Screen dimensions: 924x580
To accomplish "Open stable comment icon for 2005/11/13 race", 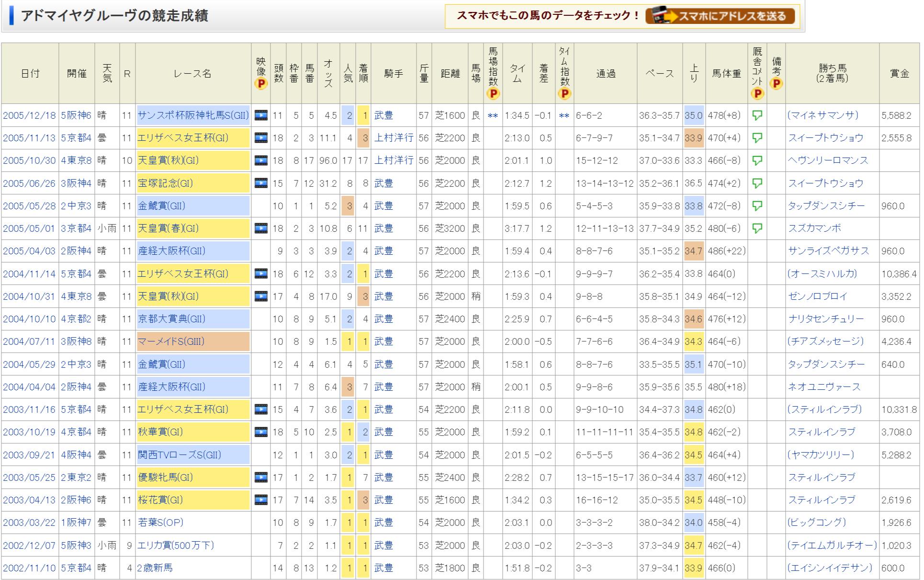I will point(757,138).
